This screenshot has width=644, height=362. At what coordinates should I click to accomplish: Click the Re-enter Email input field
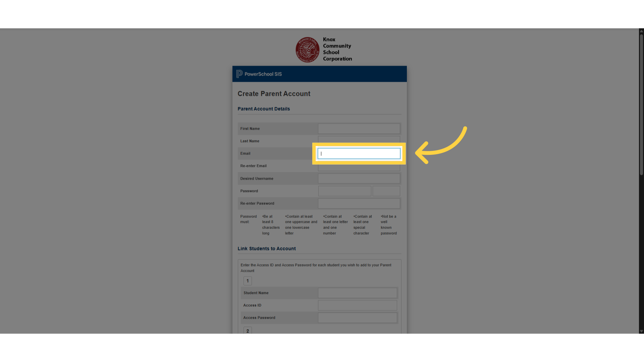tap(359, 168)
